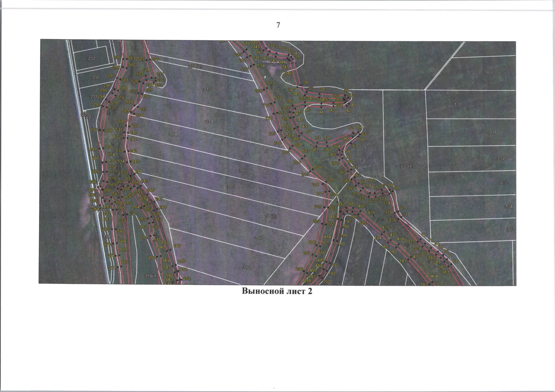Click parcel label 258(2)

[x=196, y=66]
